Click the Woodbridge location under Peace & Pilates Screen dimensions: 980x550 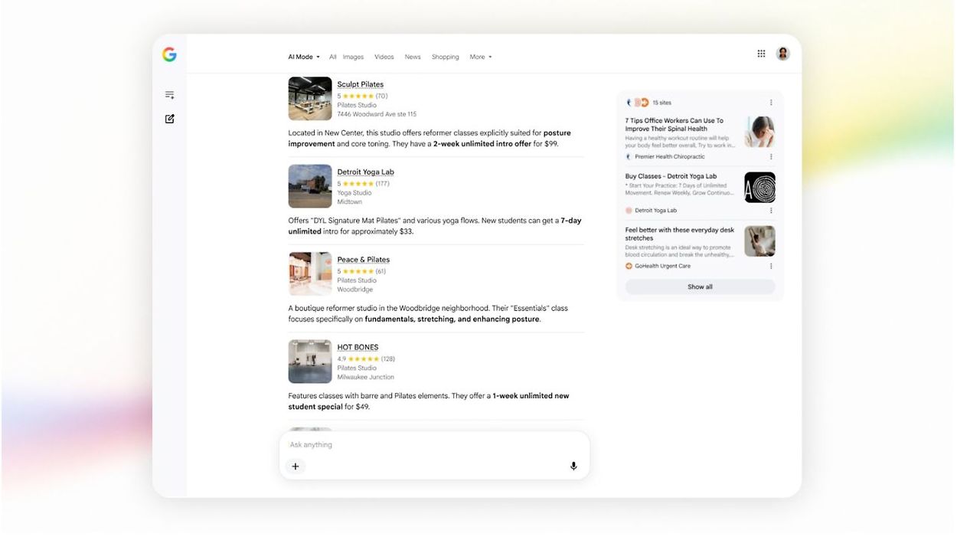pyautogui.click(x=354, y=290)
